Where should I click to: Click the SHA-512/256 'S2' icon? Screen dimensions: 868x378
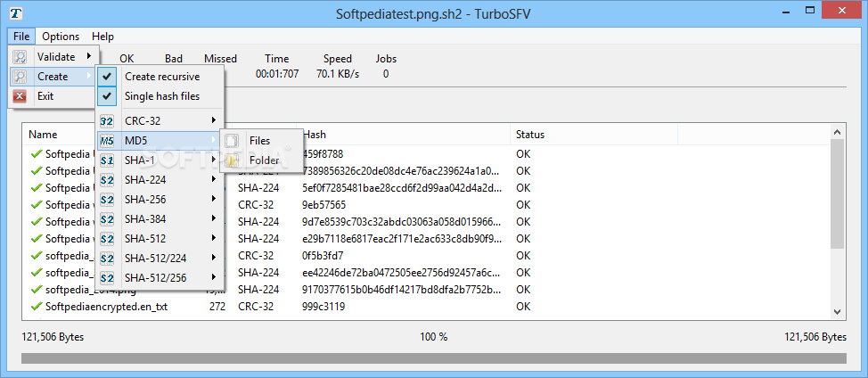(108, 278)
